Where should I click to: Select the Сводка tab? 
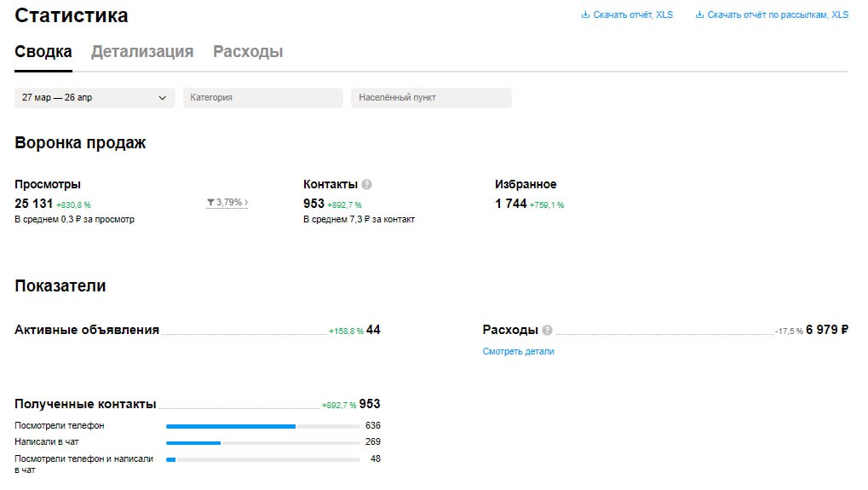[x=43, y=52]
